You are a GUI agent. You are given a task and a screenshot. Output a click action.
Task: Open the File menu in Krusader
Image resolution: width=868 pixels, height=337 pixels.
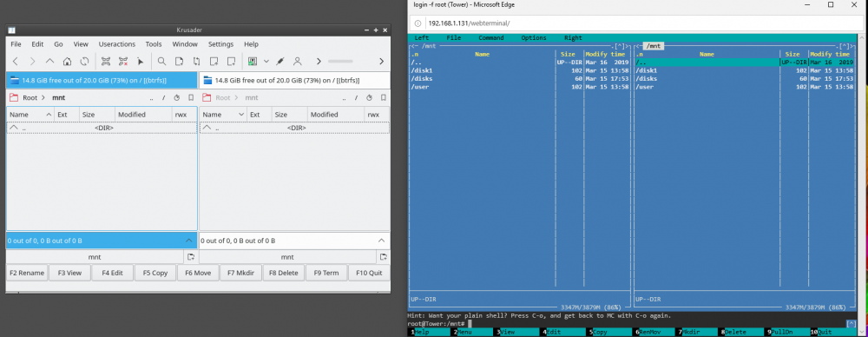pos(16,44)
